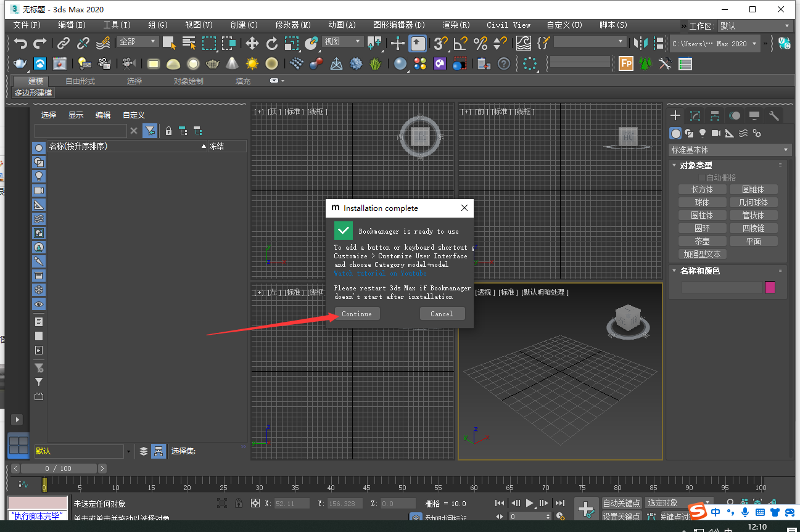This screenshot has width=800, height=532.
Task: Open Render Setup teapot icon
Action: coord(20,63)
